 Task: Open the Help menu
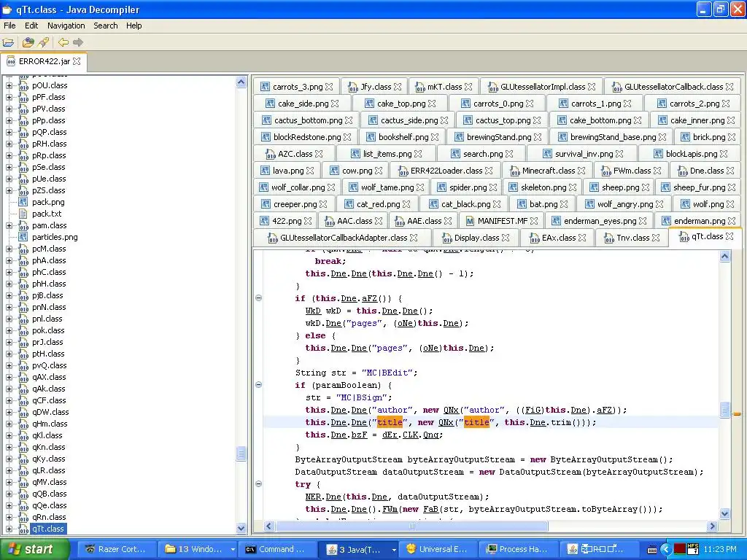(x=134, y=26)
